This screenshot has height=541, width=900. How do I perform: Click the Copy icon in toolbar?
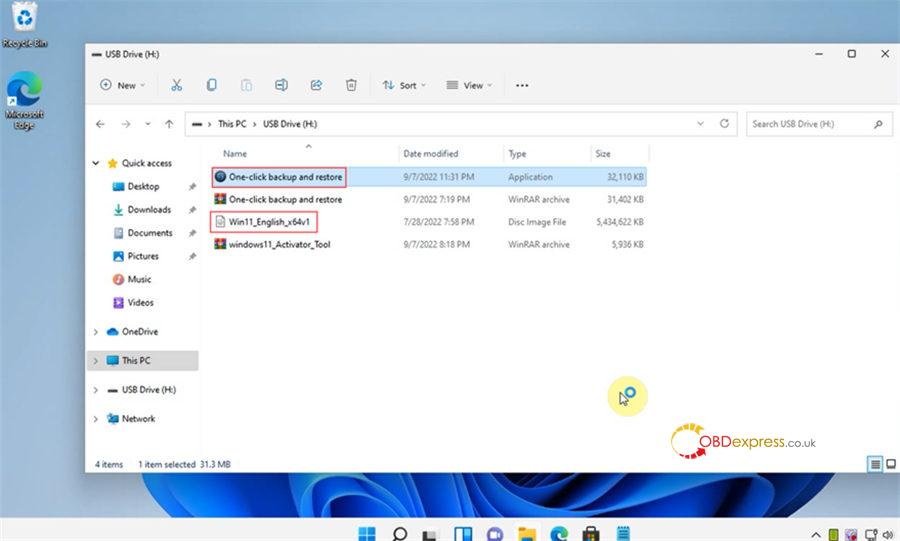pos(211,85)
